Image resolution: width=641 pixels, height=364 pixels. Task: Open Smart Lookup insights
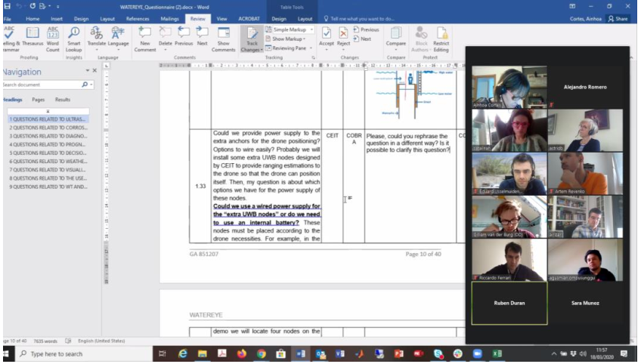click(74, 39)
